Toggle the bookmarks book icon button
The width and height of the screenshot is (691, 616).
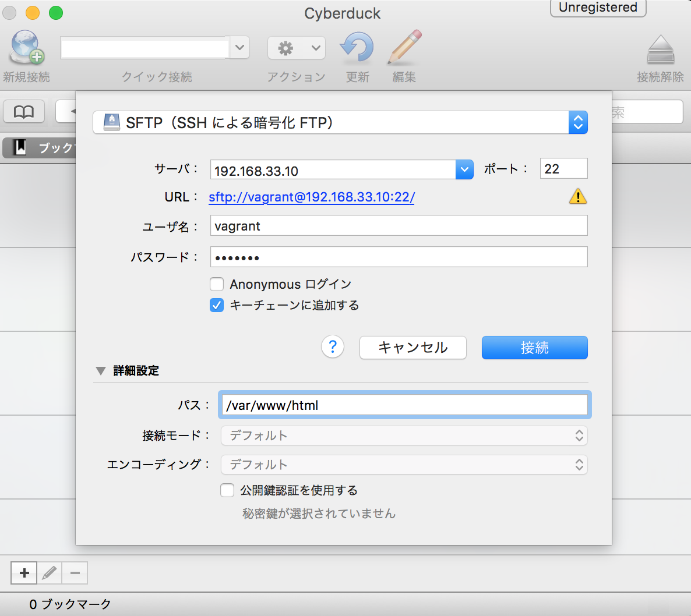(24, 111)
